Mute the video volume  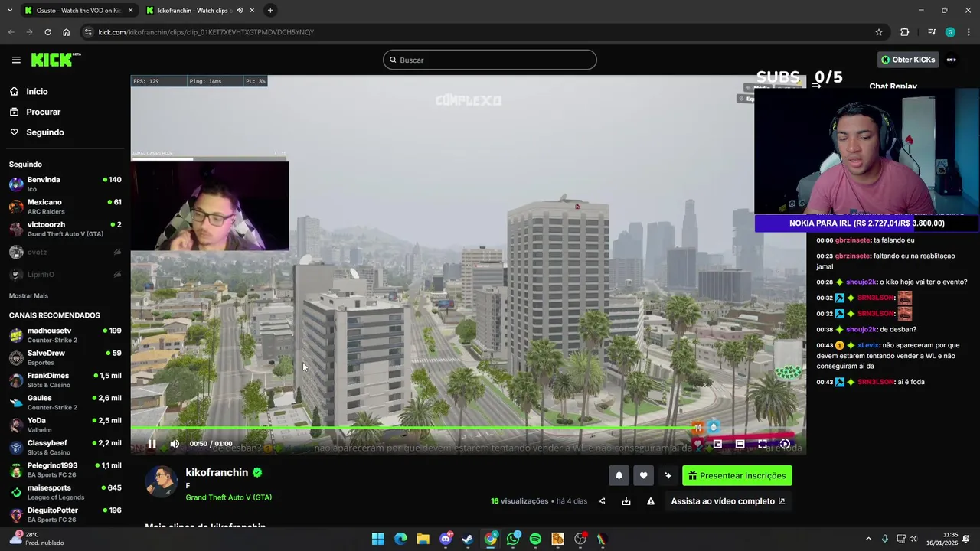coord(175,444)
